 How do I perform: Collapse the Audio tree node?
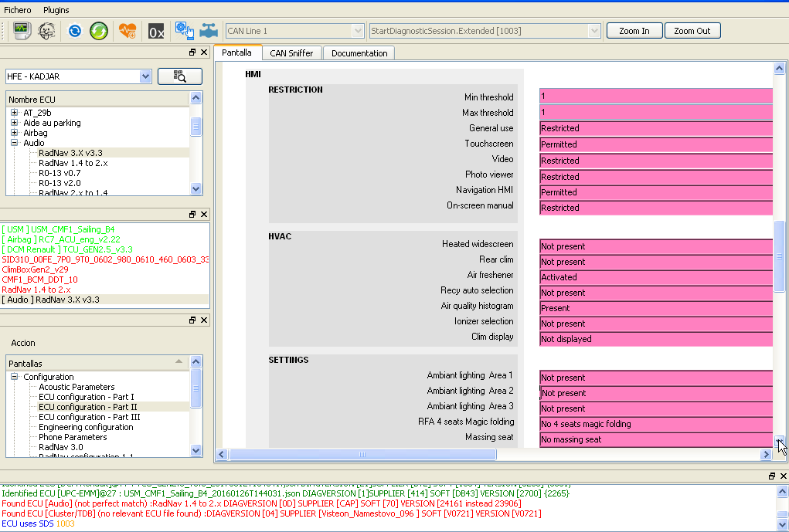(x=14, y=143)
